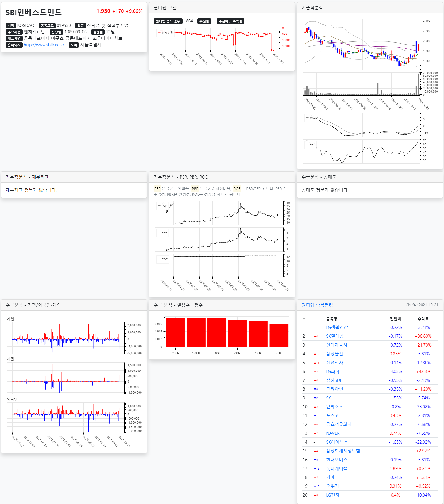
Task: Open 삼성SDI stock link
Action: [x=333, y=380]
